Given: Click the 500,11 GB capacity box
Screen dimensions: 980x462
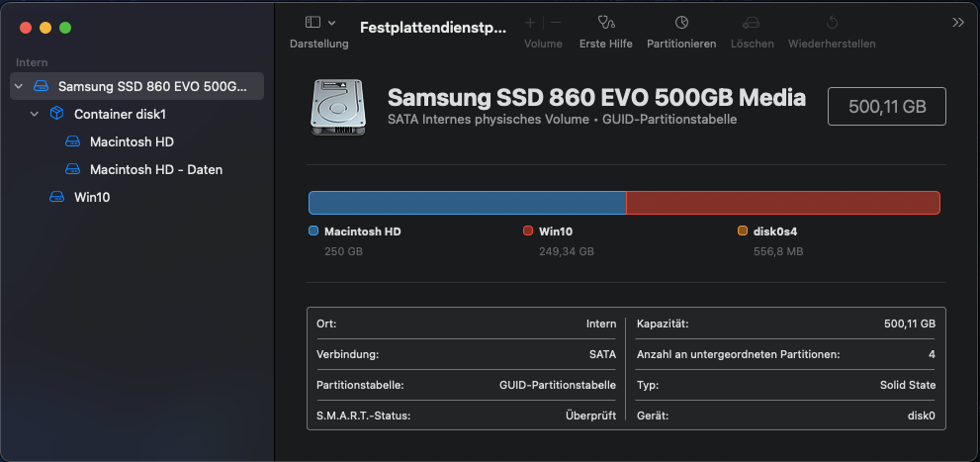Looking at the screenshot, I should click(887, 106).
